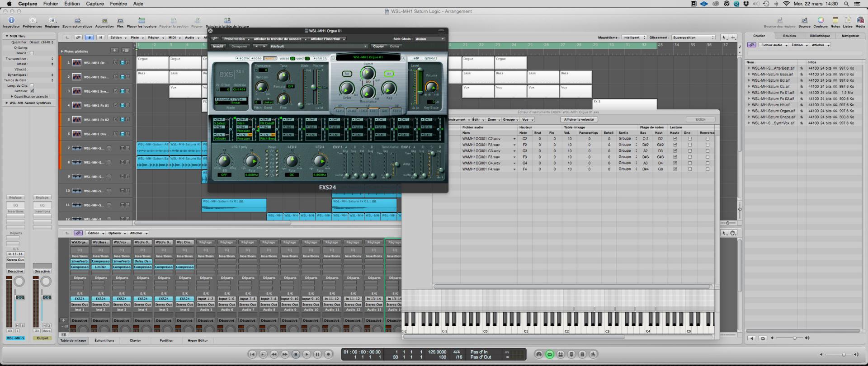This screenshot has height=366, width=868.
Task: Click the options button in EXS24
Action: 429,58
